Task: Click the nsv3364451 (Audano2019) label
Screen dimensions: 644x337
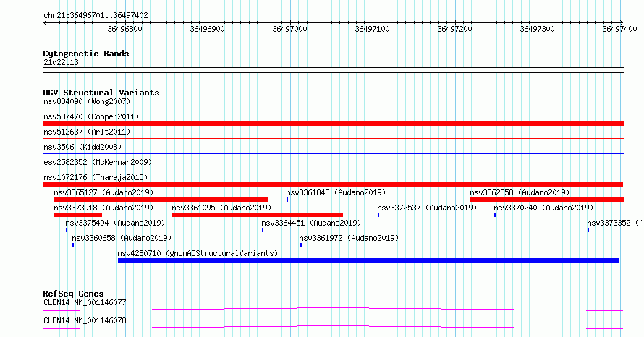Action: [x=311, y=223]
